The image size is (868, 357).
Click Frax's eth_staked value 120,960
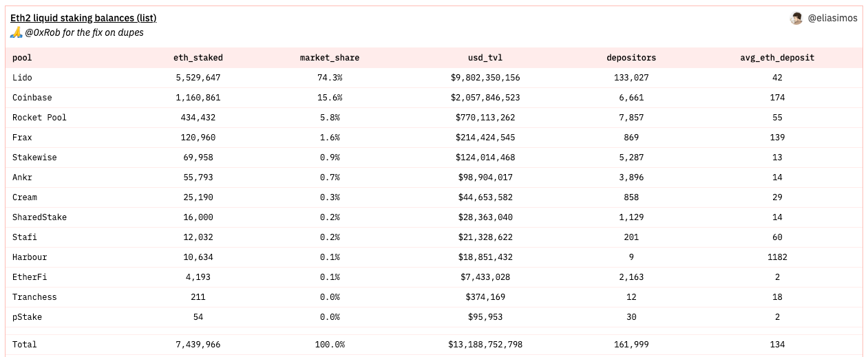198,138
